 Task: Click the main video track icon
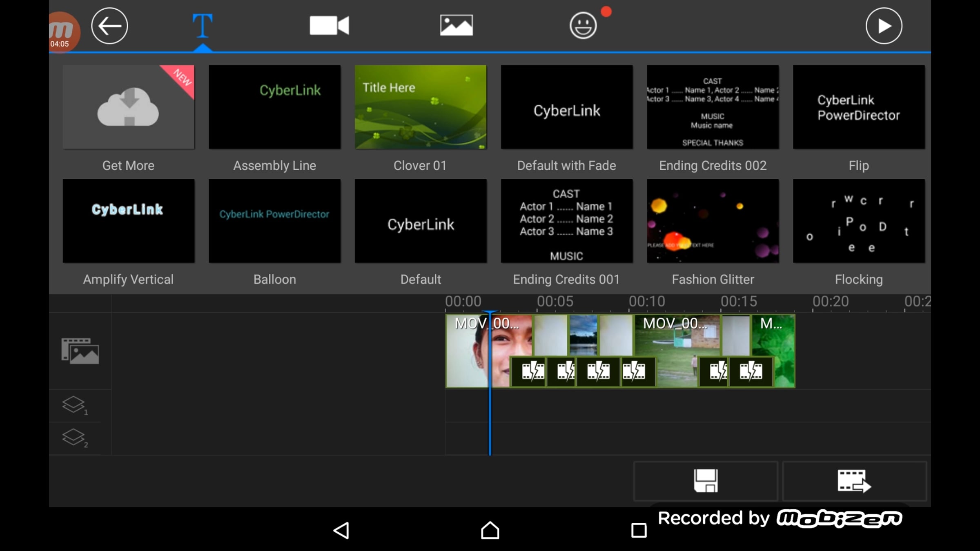click(x=80, y=351)
